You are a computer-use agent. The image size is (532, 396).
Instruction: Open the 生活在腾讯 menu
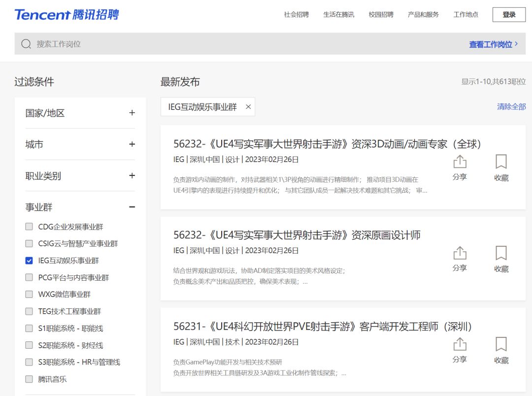point(338,15)
